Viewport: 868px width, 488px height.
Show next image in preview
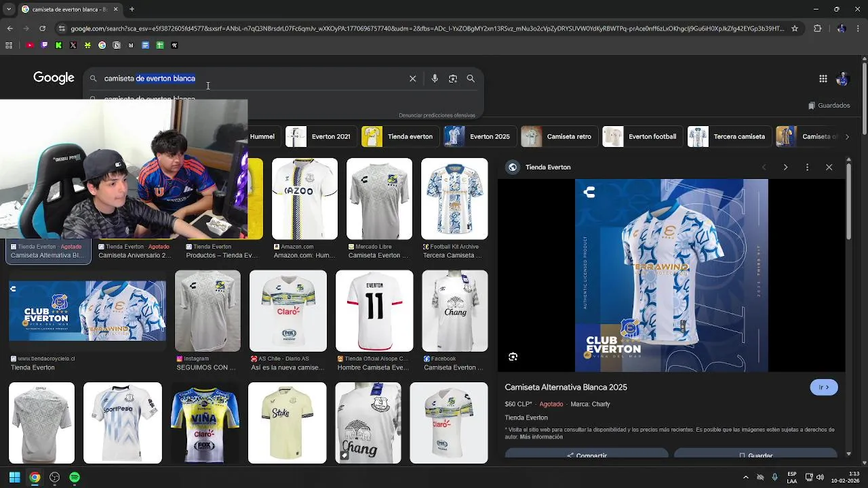[785, 167]
